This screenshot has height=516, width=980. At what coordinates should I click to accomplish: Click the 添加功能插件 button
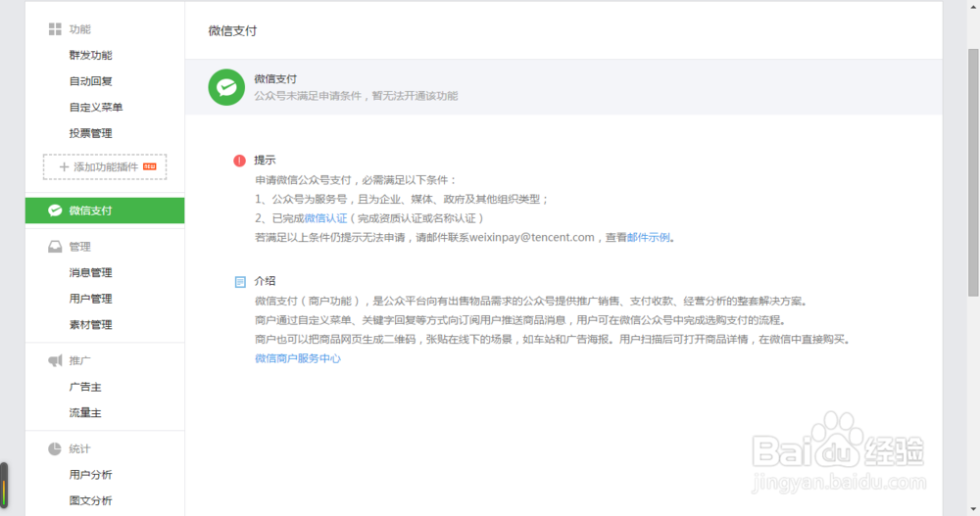point(105,166)
